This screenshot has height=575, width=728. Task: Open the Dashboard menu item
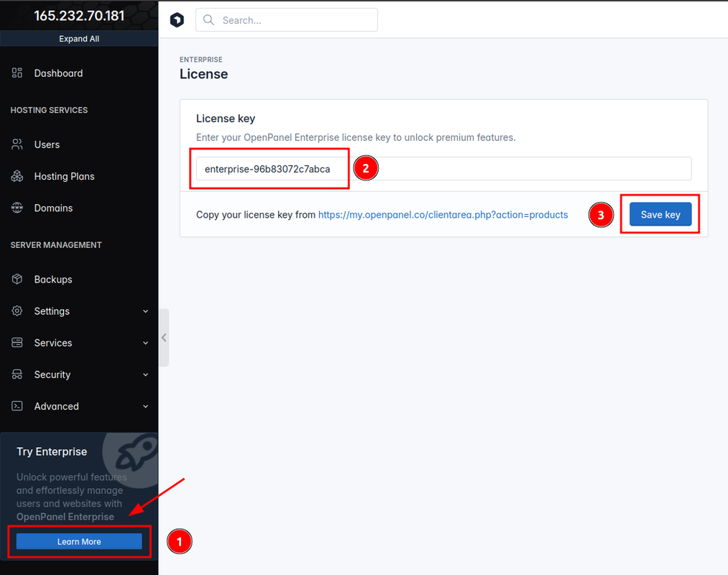pyautogui.click(x=79, y=73)
